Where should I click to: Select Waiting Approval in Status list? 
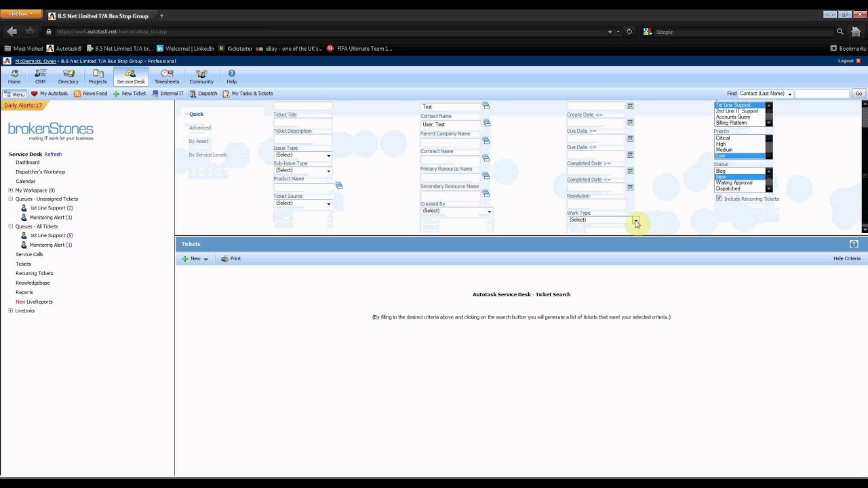(734, 183)
